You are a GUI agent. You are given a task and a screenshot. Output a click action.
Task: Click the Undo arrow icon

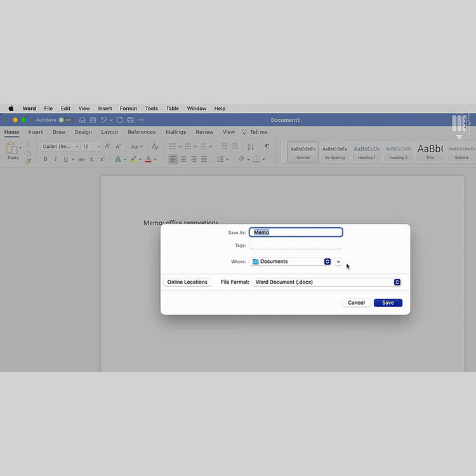pos(103,120)
